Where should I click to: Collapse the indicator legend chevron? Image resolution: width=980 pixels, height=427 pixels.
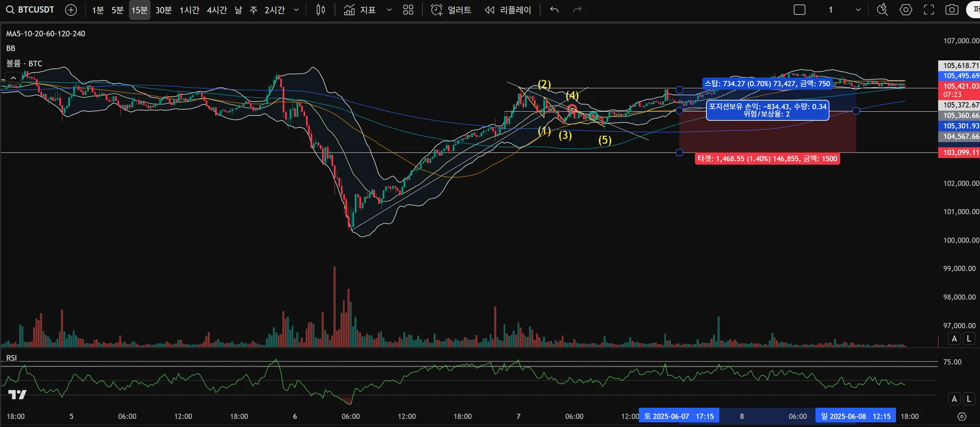pos(13,78)
